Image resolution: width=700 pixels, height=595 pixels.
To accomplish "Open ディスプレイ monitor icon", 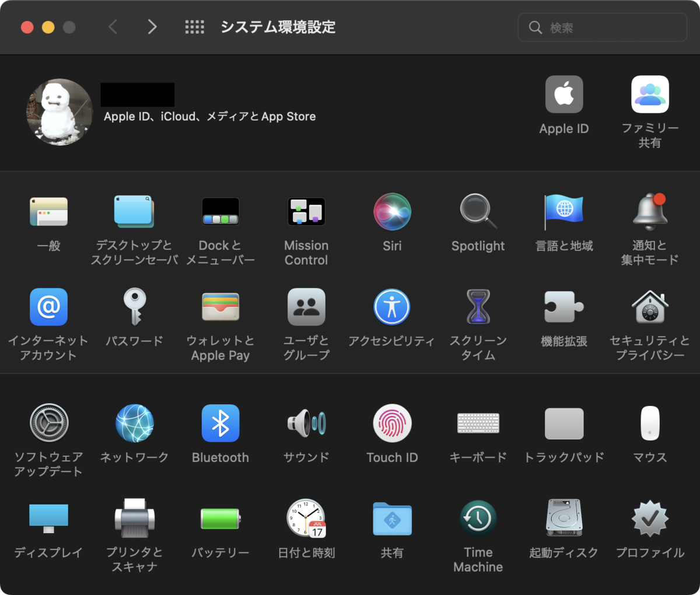I will 48,518.
